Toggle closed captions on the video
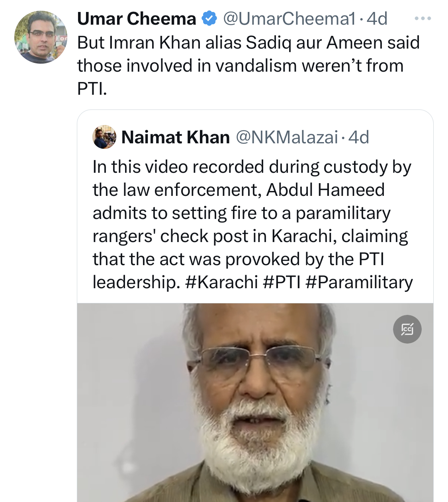Screen dimensions: 448x502 click(407, 329)
